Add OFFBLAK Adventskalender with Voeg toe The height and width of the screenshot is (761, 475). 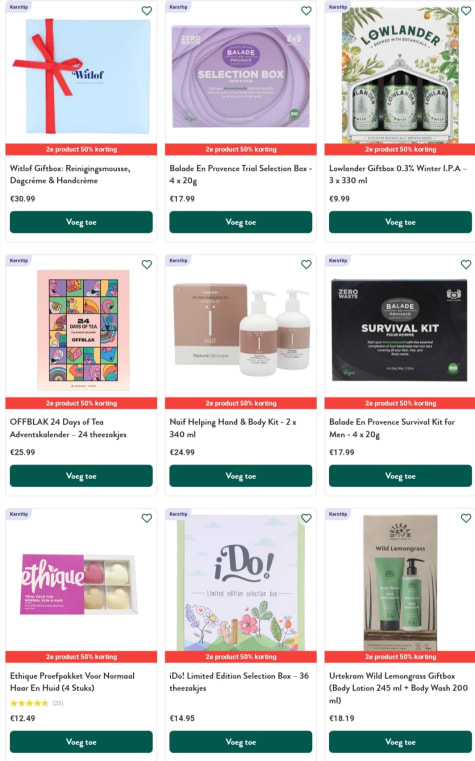(x=81, y=476)
